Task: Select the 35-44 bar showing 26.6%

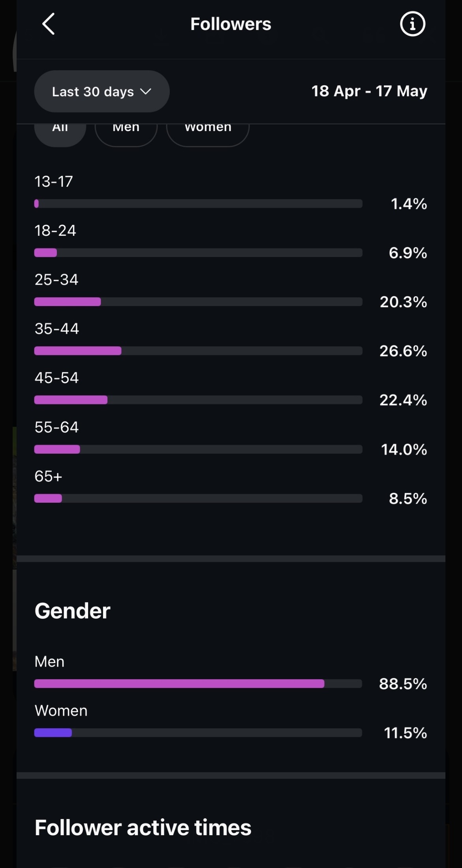Action: (x=198, y=351)
